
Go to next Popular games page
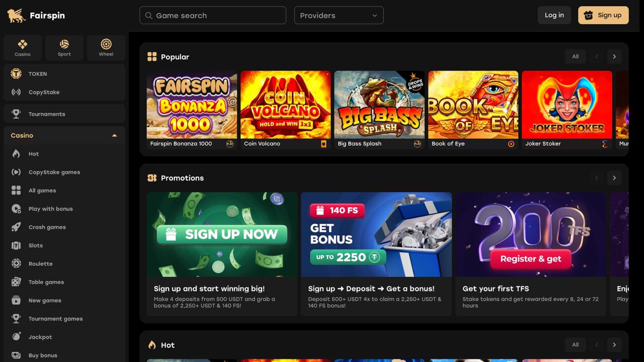coord(614,56)
